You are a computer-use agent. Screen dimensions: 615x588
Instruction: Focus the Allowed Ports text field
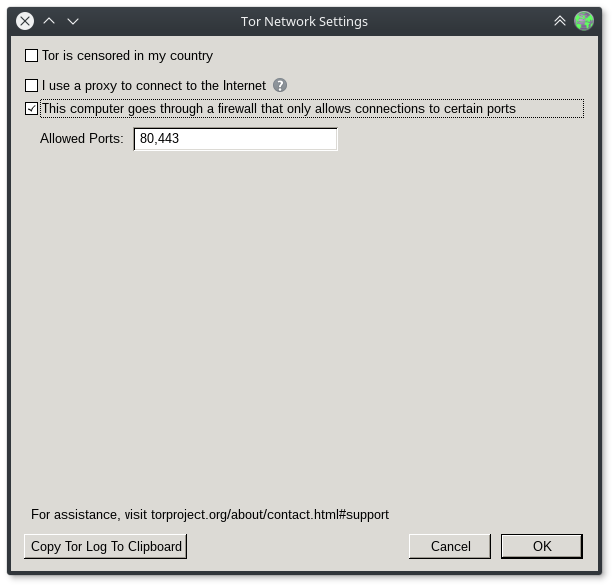pyautogui.click(x=235, y=139)
